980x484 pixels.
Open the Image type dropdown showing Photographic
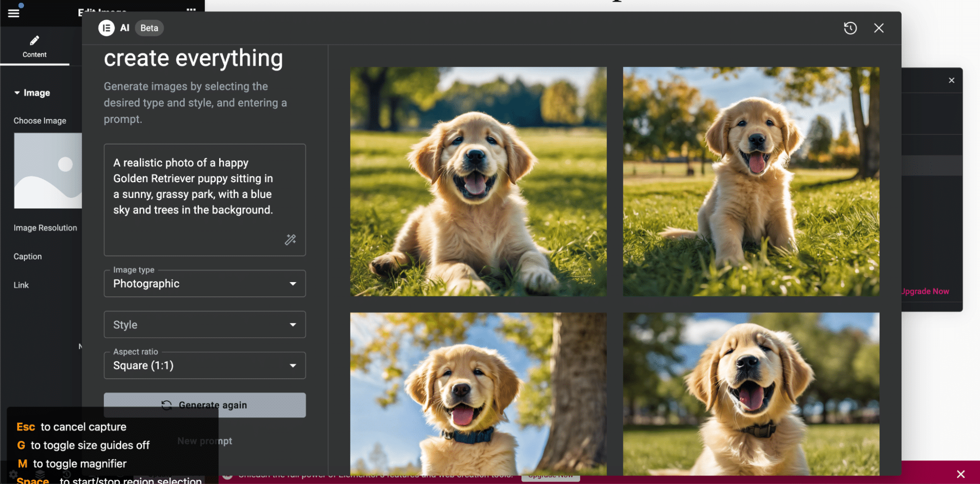point(204,284)
